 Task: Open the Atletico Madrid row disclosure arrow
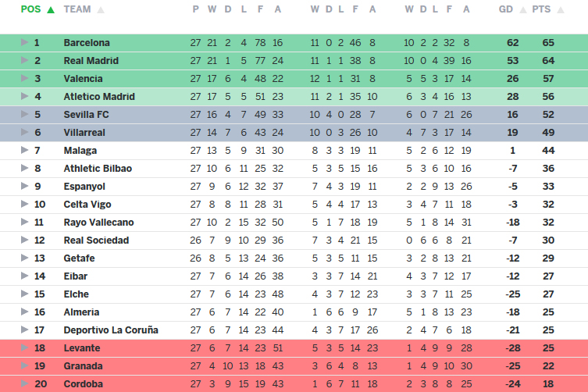[x=24, y=96]
